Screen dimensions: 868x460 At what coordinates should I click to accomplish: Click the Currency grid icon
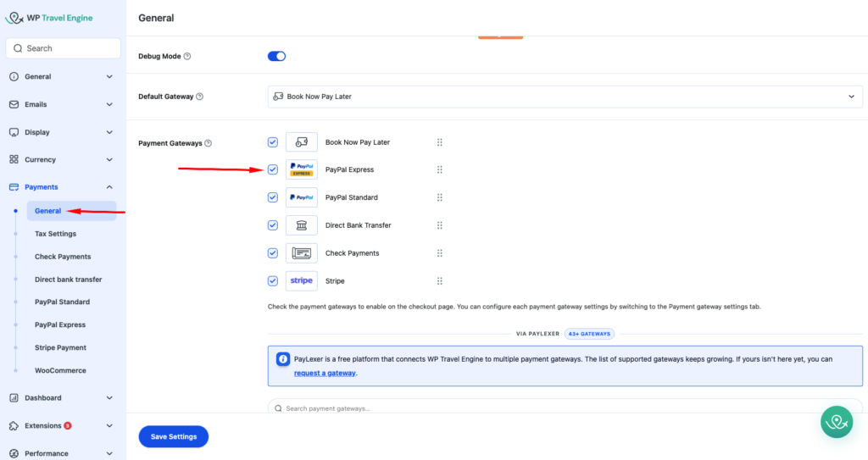[x=14, y=159]
